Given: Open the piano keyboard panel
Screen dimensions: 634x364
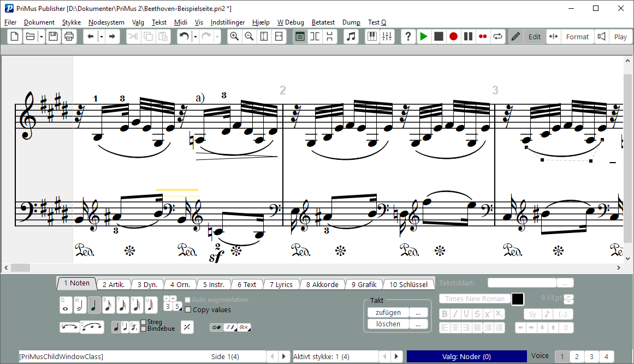Looking at the screenshot, I should (372, 37).
